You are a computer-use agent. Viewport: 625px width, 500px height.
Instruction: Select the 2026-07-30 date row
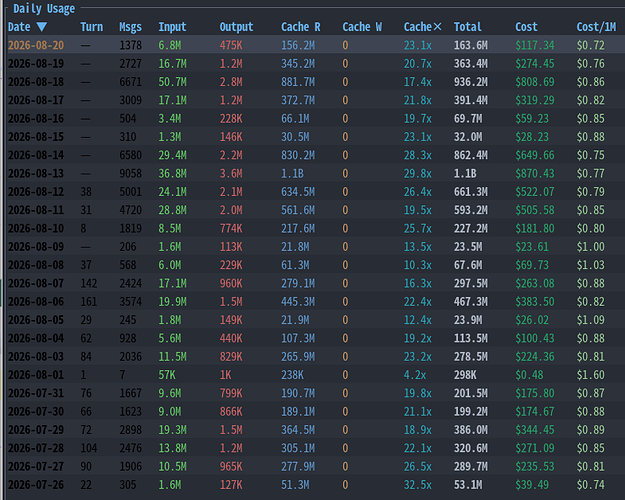tap(316, 412)
